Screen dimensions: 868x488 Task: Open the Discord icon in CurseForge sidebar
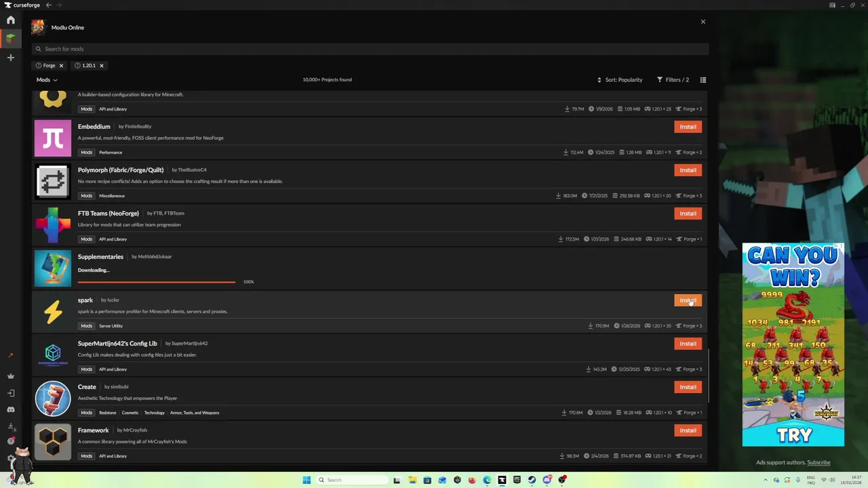click(10, 409)
